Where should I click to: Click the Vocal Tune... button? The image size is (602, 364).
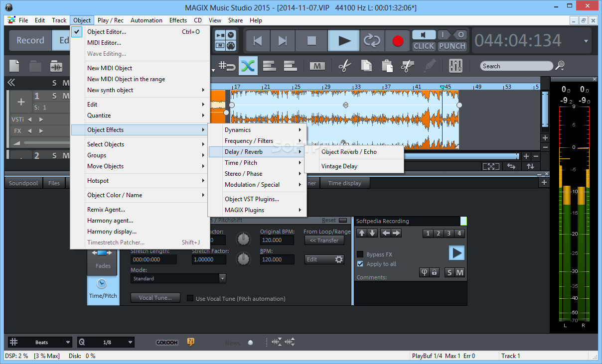click(x=155, y=298)
